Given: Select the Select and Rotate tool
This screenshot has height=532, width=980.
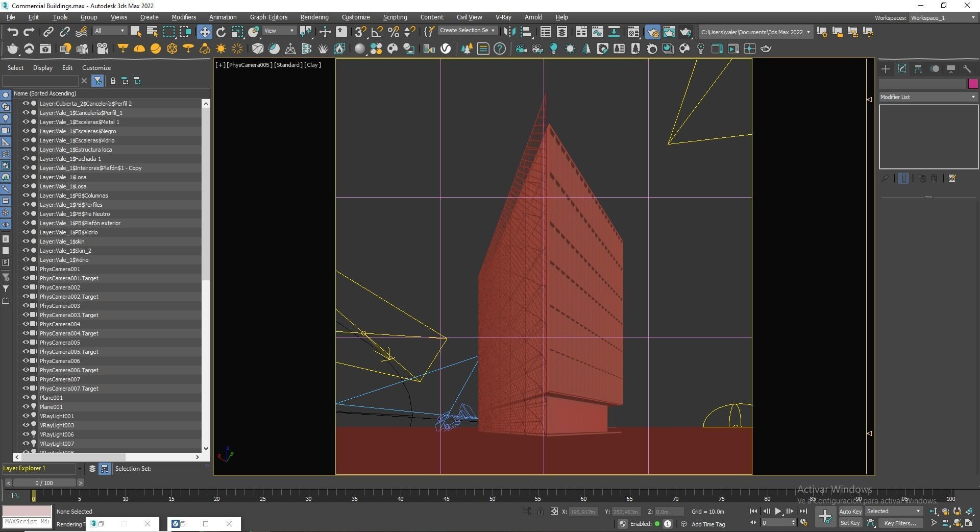Looking at the screenshot, I should coord(221,32).
